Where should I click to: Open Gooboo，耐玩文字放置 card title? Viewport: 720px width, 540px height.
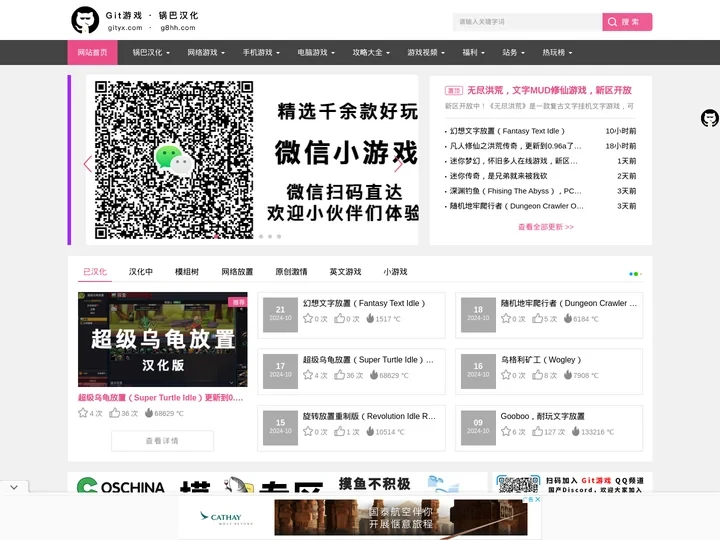[542, 416]
